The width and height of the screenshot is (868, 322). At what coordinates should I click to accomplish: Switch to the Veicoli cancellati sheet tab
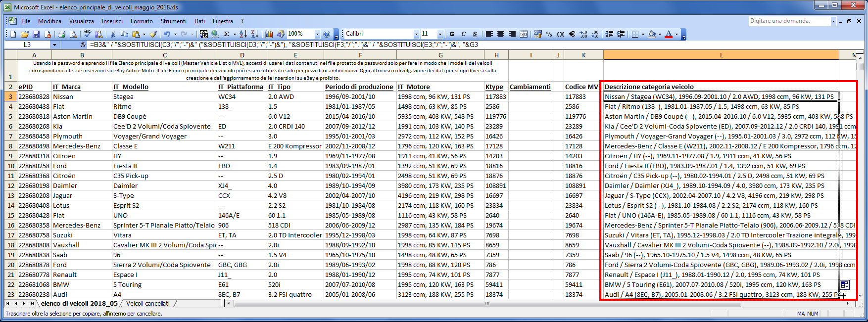147,303
